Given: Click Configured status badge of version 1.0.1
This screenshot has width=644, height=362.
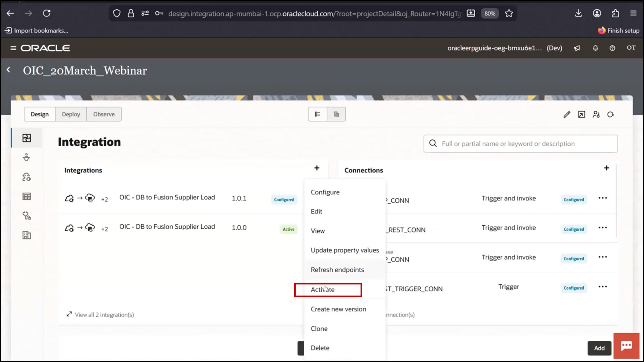Looking at the screenshot, I should (284, 199).
